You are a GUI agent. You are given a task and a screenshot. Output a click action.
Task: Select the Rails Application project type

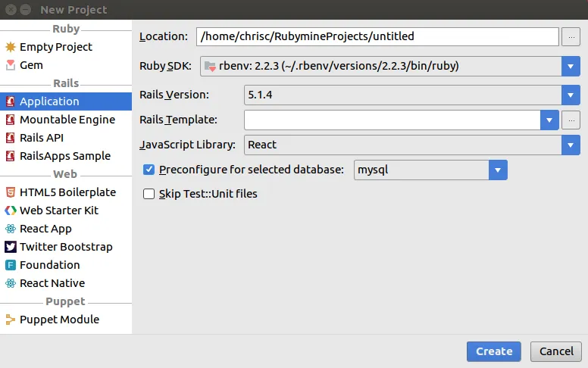click(x=66, y=101)
